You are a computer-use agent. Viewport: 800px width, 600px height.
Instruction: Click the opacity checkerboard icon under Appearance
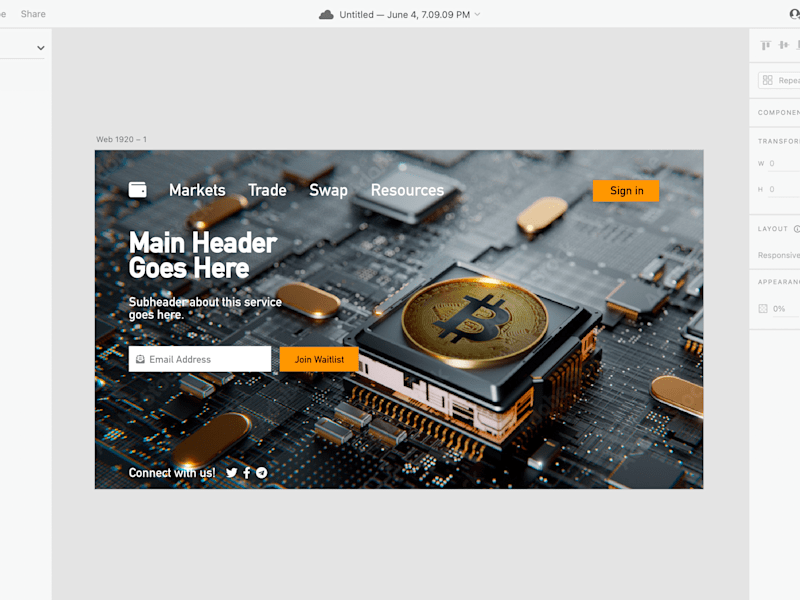(x=763, y=309)
